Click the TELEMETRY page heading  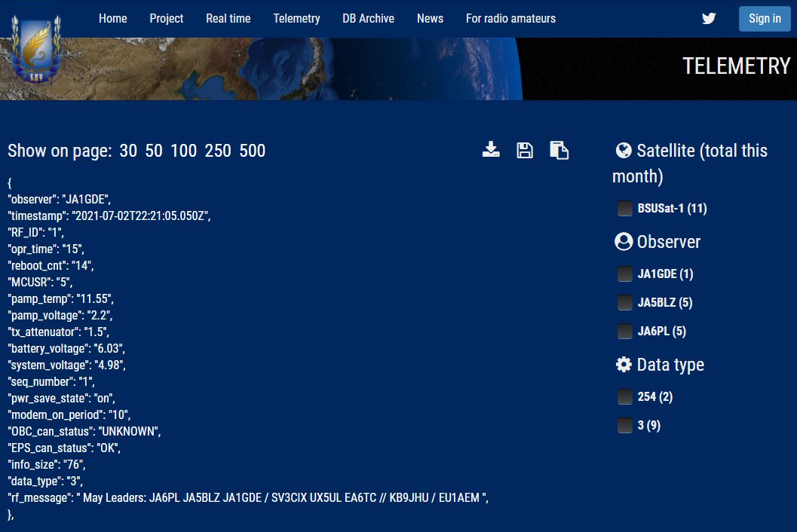click(736, 66)
